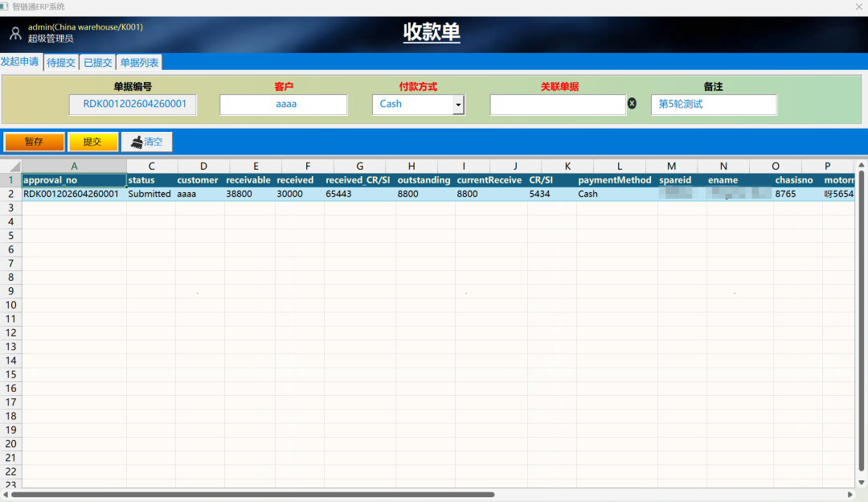Select row 1 header
The width and height of the screenshot is (868, 502).
click(10, 180)
